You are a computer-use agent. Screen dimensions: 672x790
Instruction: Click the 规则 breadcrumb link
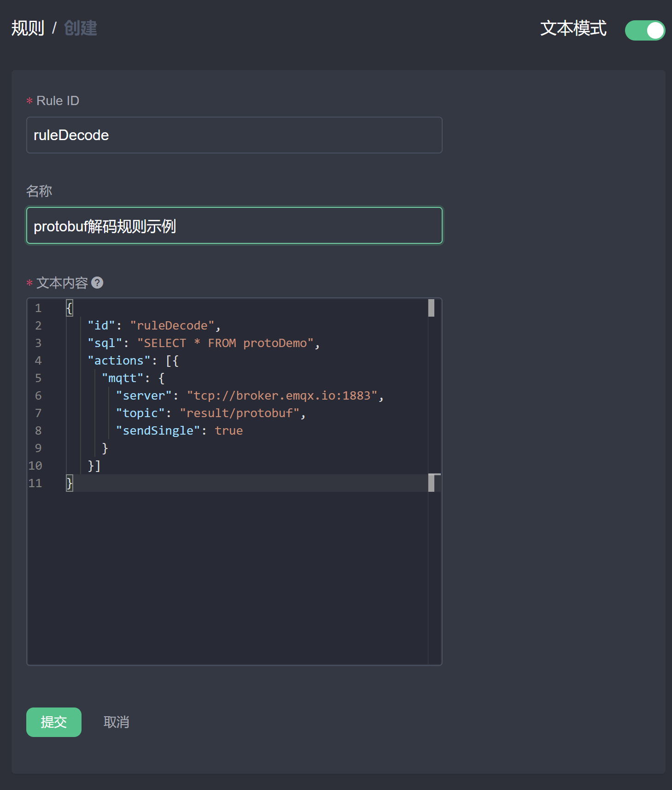point(28,29)
